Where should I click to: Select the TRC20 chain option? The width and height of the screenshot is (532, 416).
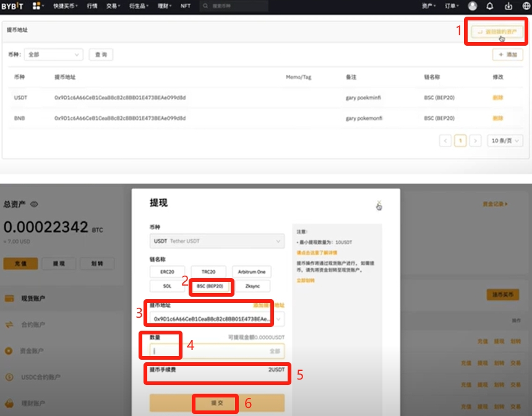coord(208,272)
